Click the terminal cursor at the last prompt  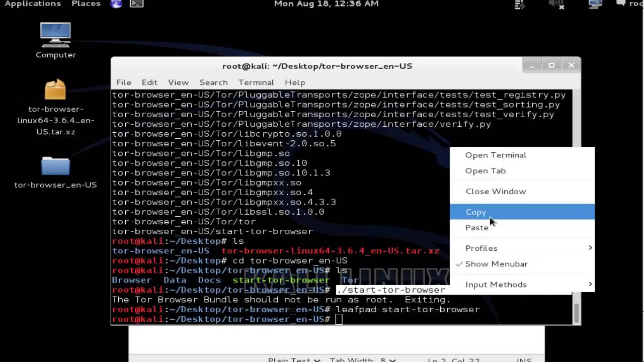pyautogui.click(x=339, y=319)
